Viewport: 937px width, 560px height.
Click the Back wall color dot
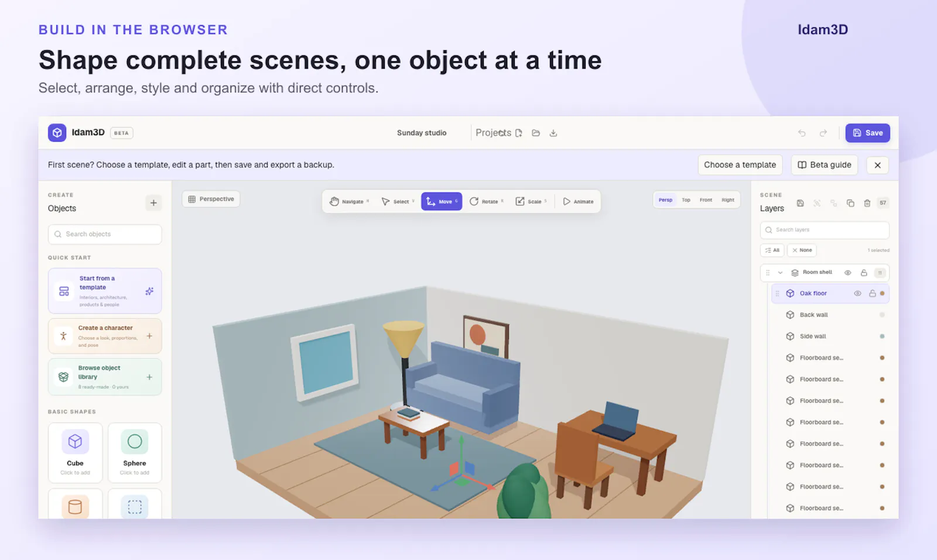click(882, 315)
